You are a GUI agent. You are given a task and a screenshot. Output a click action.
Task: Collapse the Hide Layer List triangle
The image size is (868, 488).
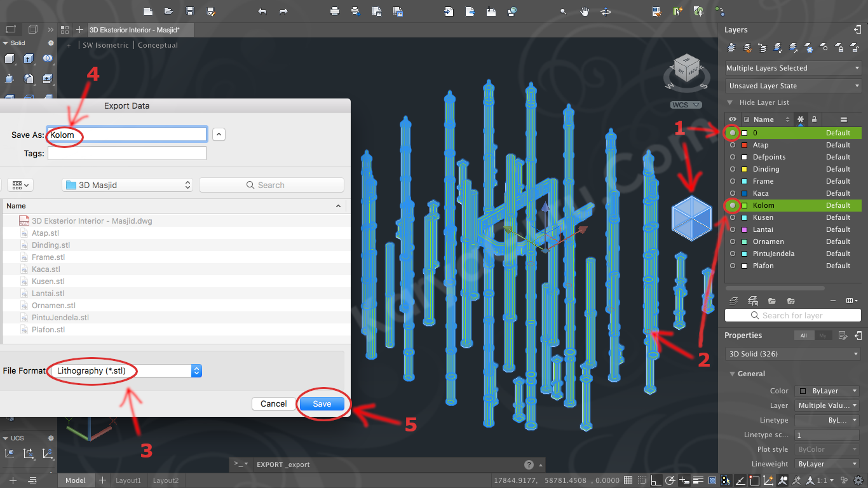(729, 102)
